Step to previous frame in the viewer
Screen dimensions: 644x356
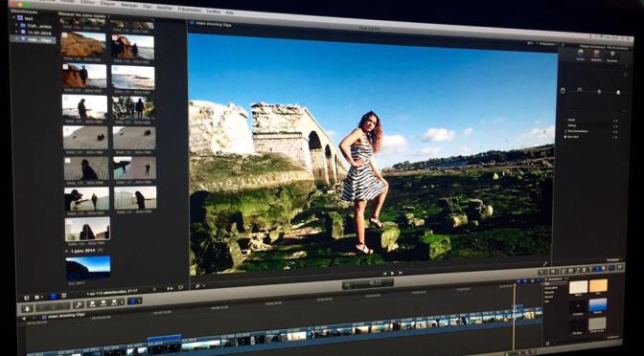384,273
